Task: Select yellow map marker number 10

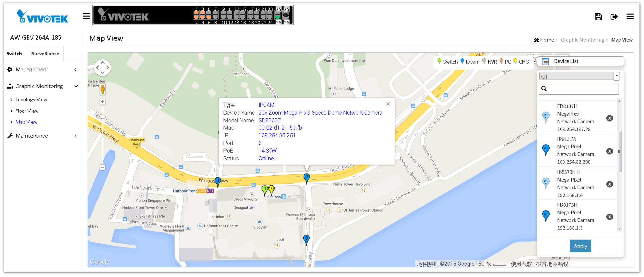Action: pos(271,190)
